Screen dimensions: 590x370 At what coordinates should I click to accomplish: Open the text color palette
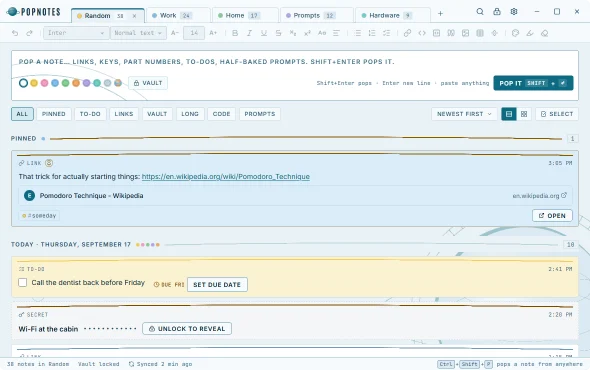coord(515,33)
